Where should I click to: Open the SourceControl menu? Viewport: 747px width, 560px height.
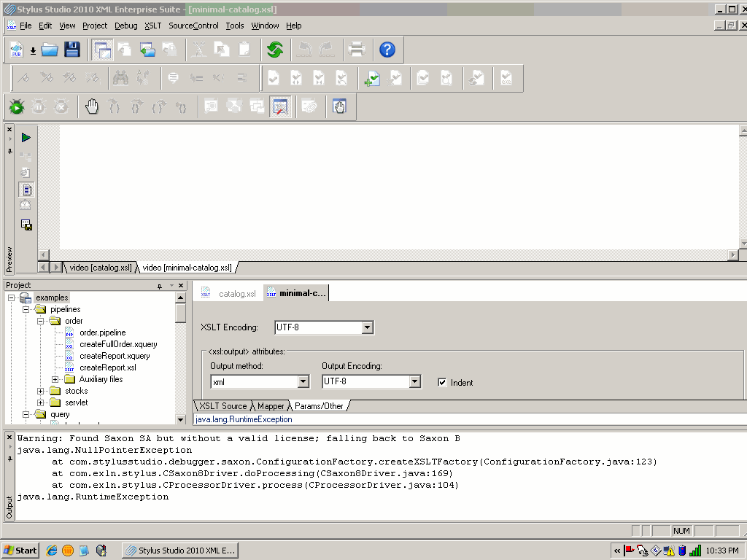pos(193,26)
